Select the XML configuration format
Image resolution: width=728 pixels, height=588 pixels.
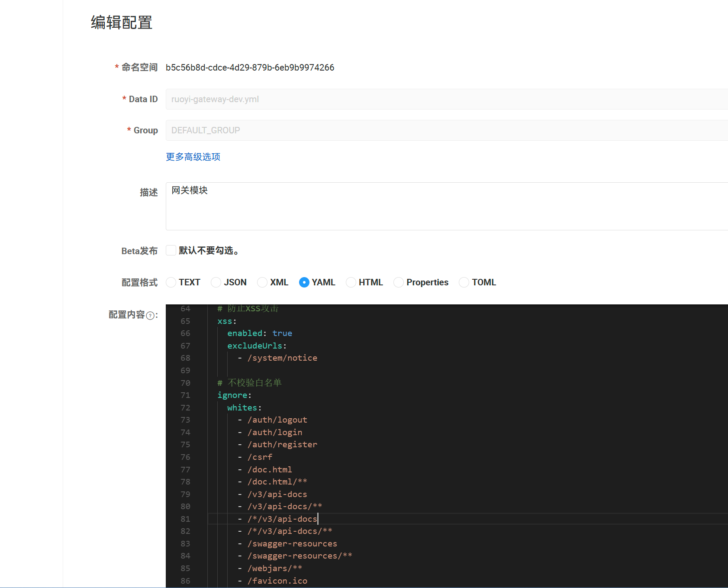tap(262, 282)
